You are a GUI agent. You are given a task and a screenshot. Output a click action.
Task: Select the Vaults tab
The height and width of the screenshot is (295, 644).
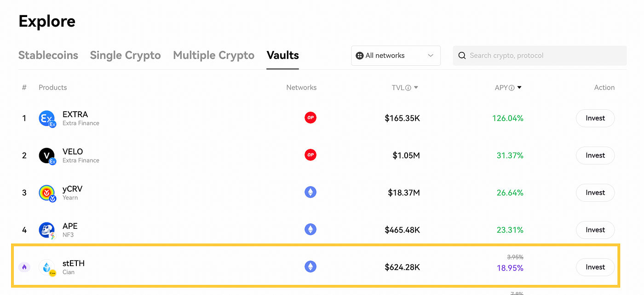point(283,55)
